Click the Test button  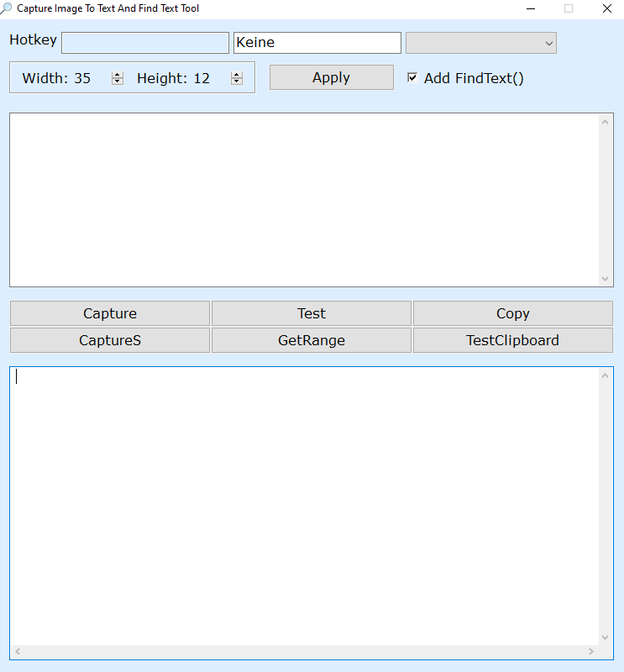coord(312,313)
